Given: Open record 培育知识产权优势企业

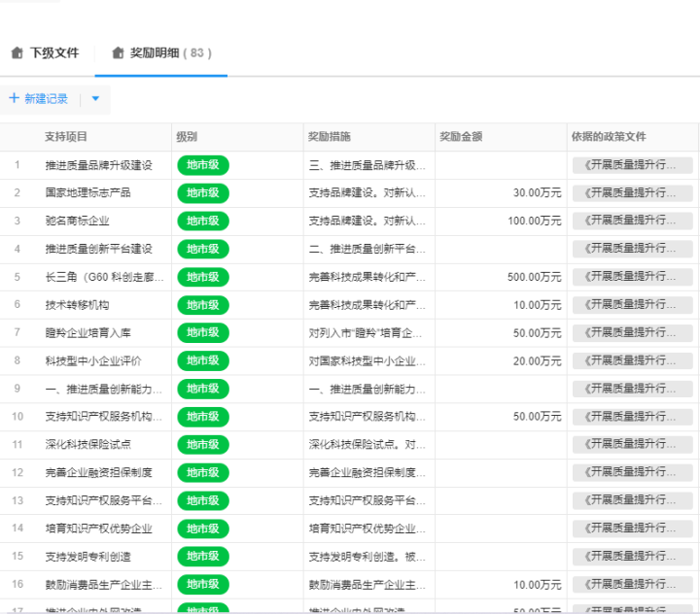Looking at the screenshot, I should (98, 529).
